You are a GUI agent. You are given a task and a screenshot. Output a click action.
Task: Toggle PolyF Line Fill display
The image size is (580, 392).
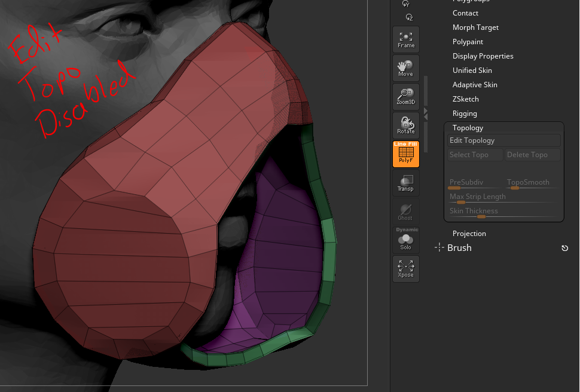click(x=406, y=154)
